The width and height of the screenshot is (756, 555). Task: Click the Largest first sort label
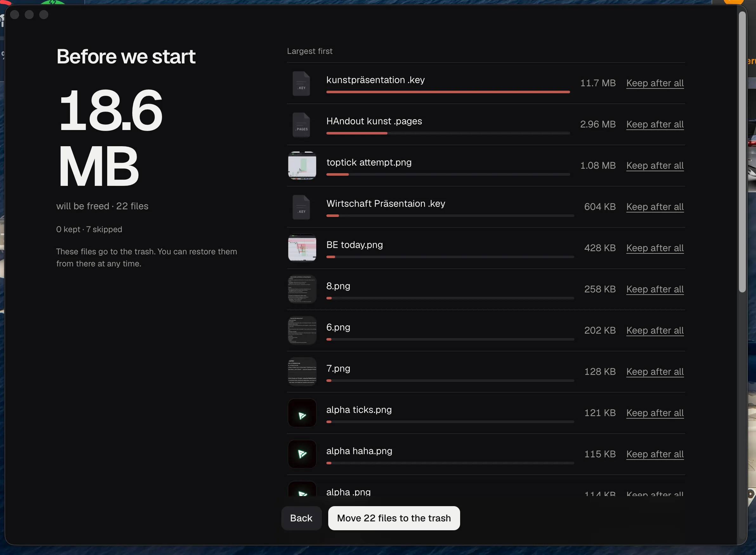tap(310, 51)
